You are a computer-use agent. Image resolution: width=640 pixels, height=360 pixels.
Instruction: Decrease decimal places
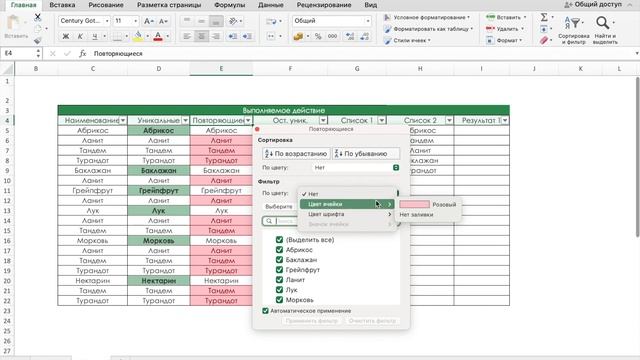[x=364, y=36]
